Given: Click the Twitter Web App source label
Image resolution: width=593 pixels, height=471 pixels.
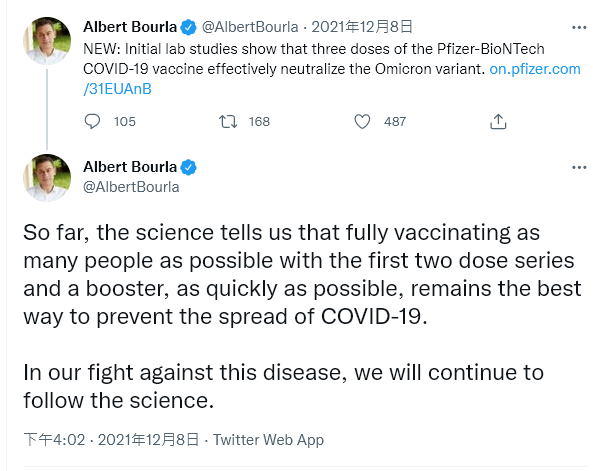Looking at the screenshot, I should click(x=268, y=440).
